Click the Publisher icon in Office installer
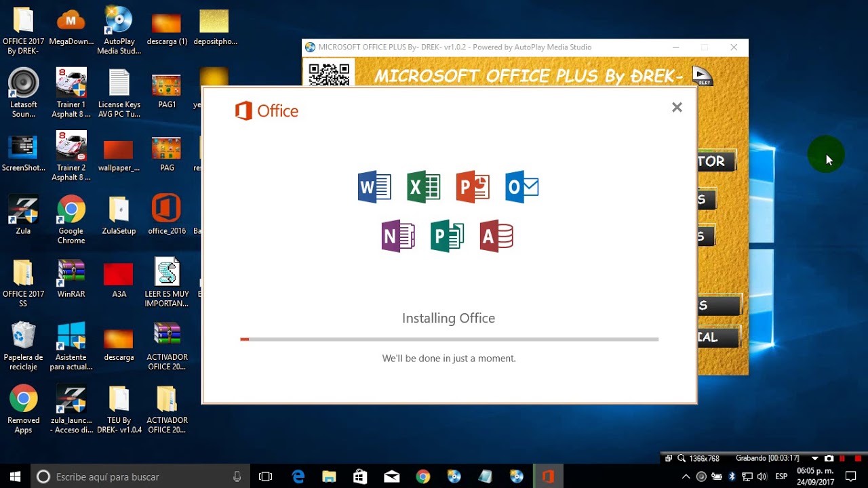The width and height of the screenshot is (868, 488). (x=448, y=237)
